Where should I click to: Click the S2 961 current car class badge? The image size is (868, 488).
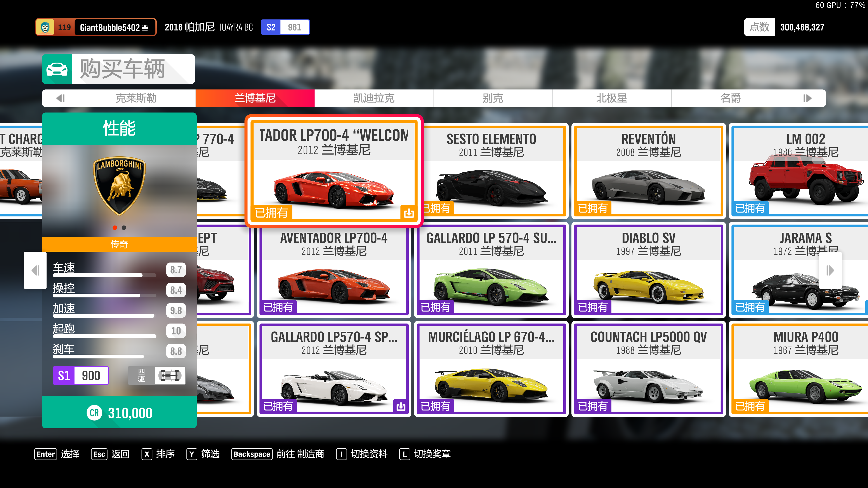pyautogui.click(x=285, y=27)
